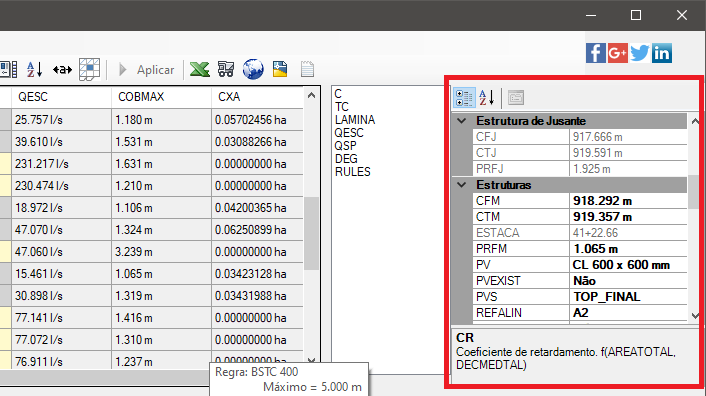The width and height of the screenshot is (706, 396).
Task: Click the table scroll up arrow
Action: [311, 95]
